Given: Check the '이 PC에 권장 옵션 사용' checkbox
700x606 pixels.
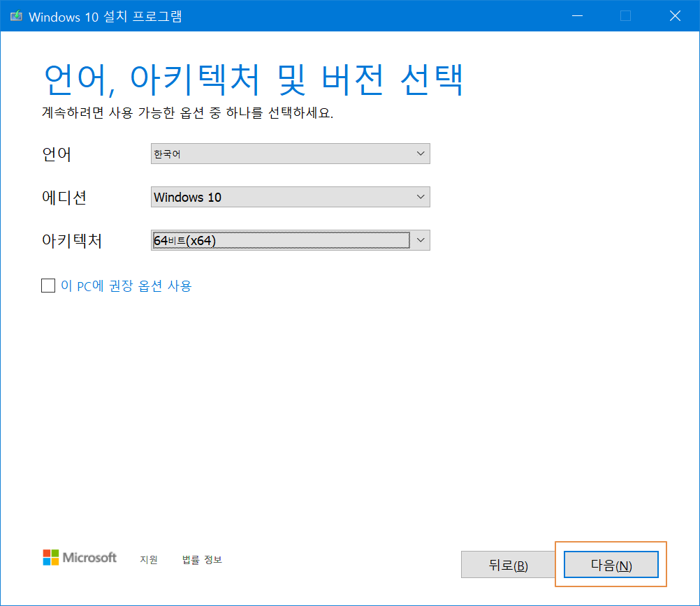Looking at the screenshot, I should pyautogui.click(x=48, y=286).
